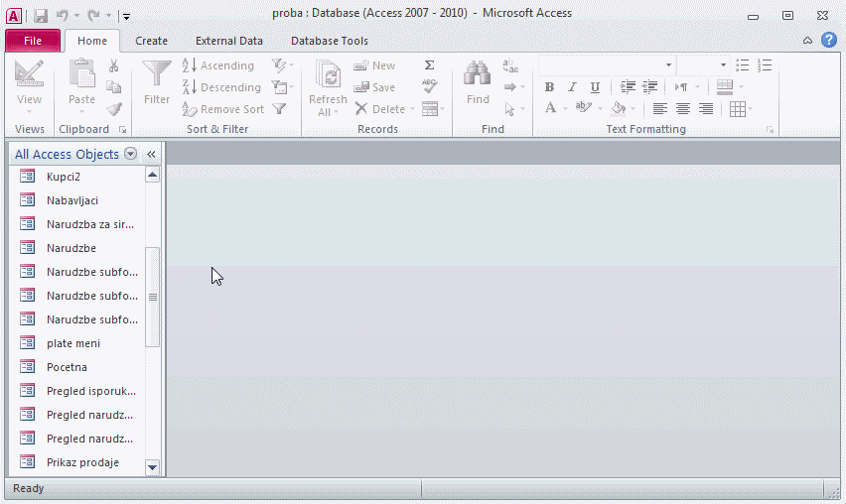The width and height of the screenshot is (846, 504).
Task: Minimize the ribbon with the caret icon
Action: click(807, 41)
